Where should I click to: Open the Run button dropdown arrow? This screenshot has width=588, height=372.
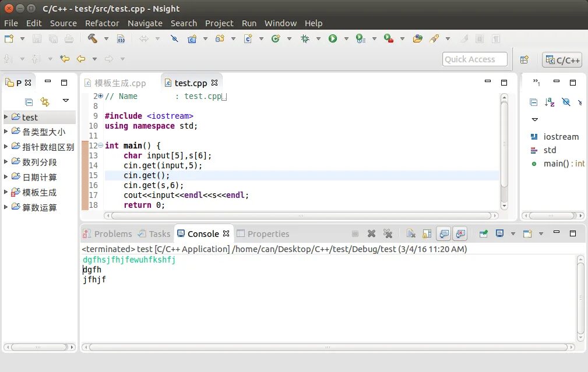click(x=346, y=38)
